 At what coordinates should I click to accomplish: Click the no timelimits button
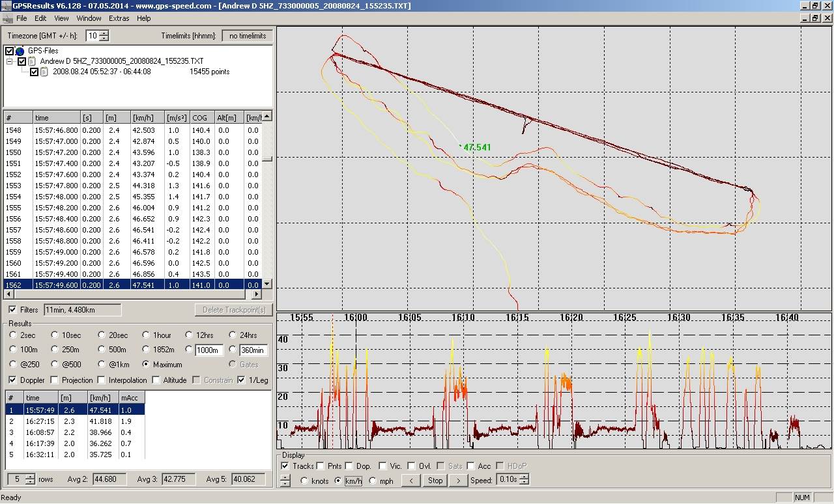click(x=247, y=36)
